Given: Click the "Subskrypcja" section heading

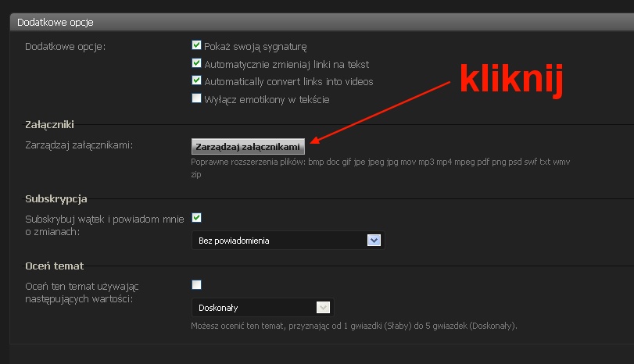Looking at the screenshot, I should point(56,199).
